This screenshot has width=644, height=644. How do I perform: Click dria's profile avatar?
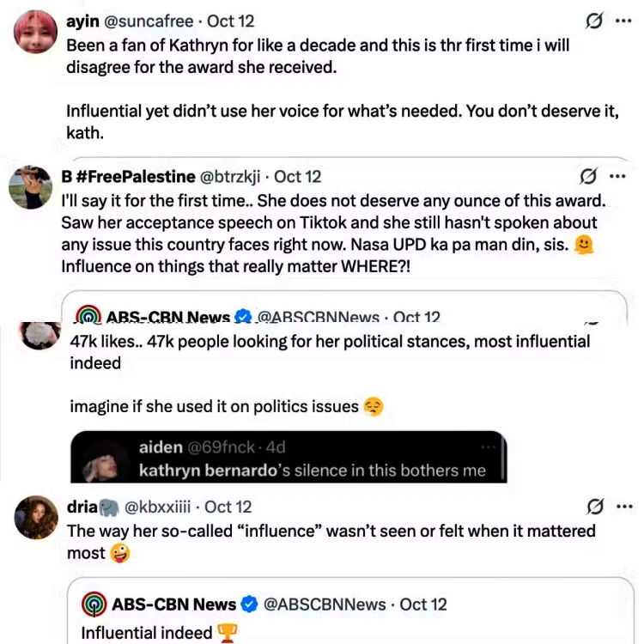click(x=36, y=517)
